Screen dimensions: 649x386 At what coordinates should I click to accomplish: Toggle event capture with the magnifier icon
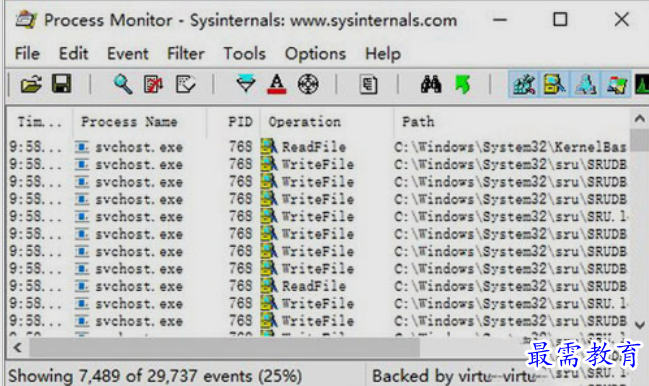123,84
